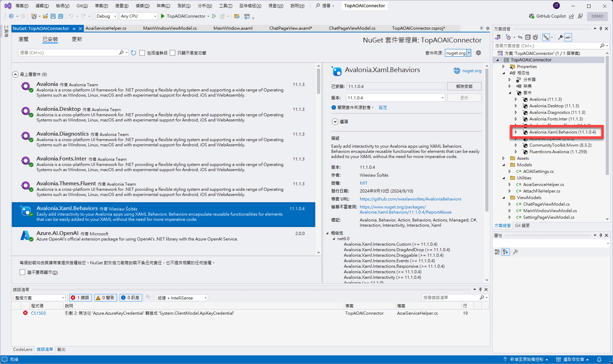The width and height of the screenshot is (613, 364).
Task: Click pending changes filter clock icon
Action: [x=508, y=37]
